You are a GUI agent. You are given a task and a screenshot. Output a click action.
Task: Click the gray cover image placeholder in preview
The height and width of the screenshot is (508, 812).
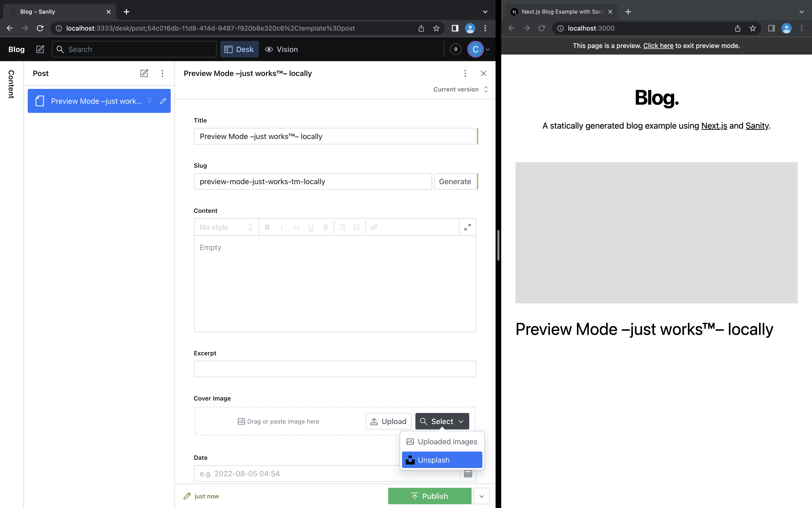tap(656, 233)
